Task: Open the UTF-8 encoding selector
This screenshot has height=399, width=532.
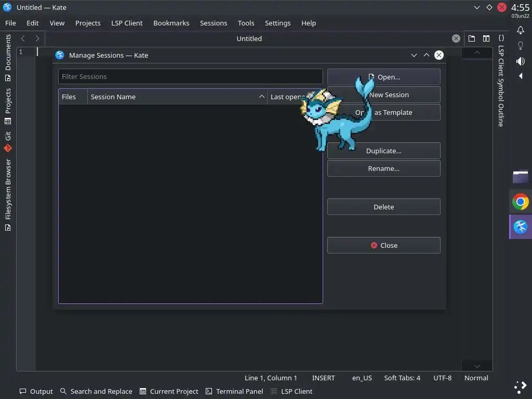Action: point(443,378)
